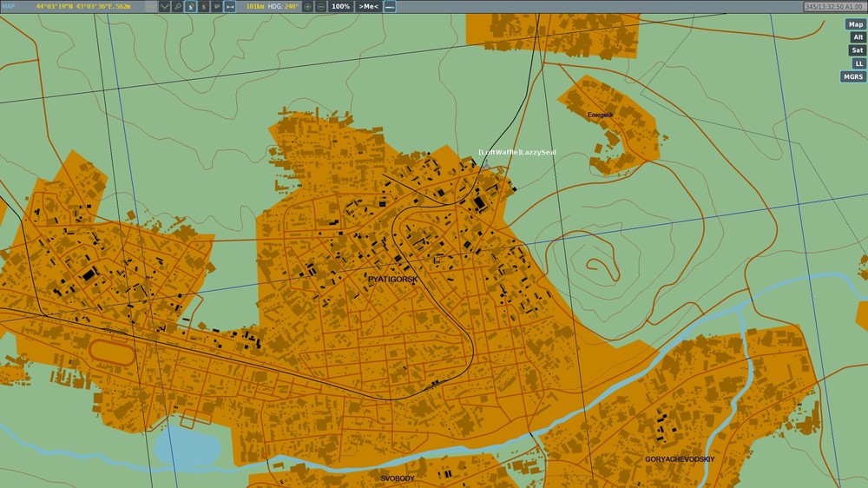868x488 pixels.
Task: Click the PYATIGORSK city label
Action: (392, 280)
